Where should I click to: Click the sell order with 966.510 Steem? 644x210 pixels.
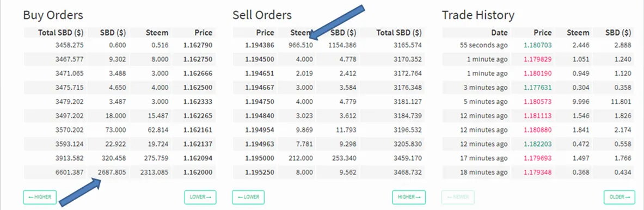329,45
